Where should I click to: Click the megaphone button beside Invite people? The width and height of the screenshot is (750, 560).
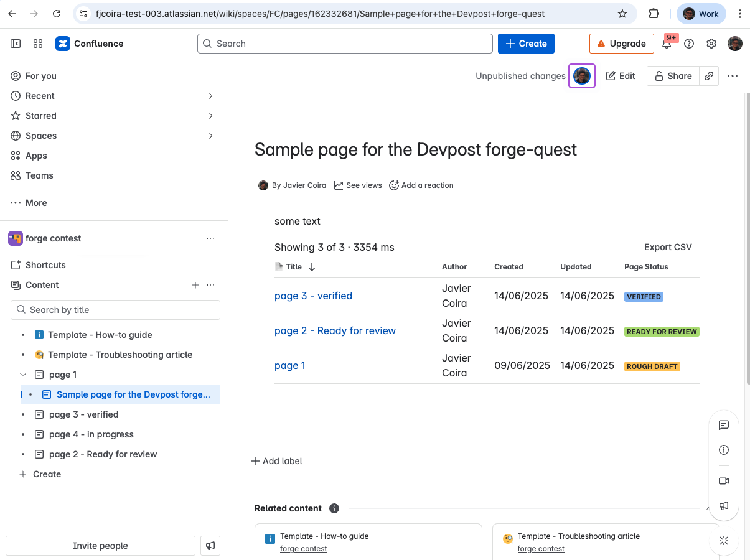210,546
